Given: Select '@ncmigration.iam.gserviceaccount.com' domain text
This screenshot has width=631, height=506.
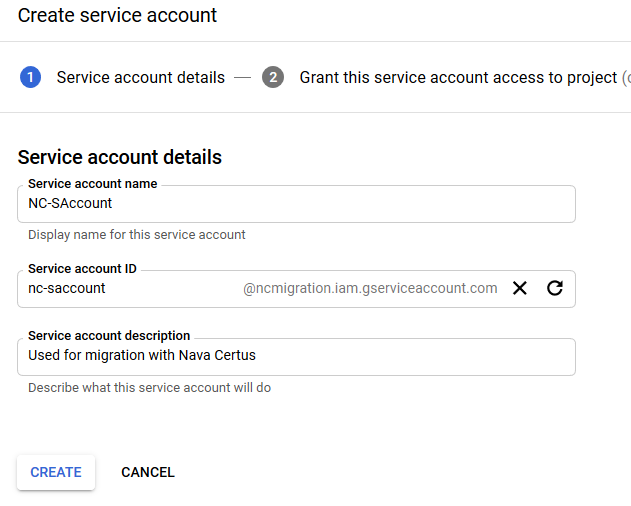Looking at the screenshot, I should [370, 288].
